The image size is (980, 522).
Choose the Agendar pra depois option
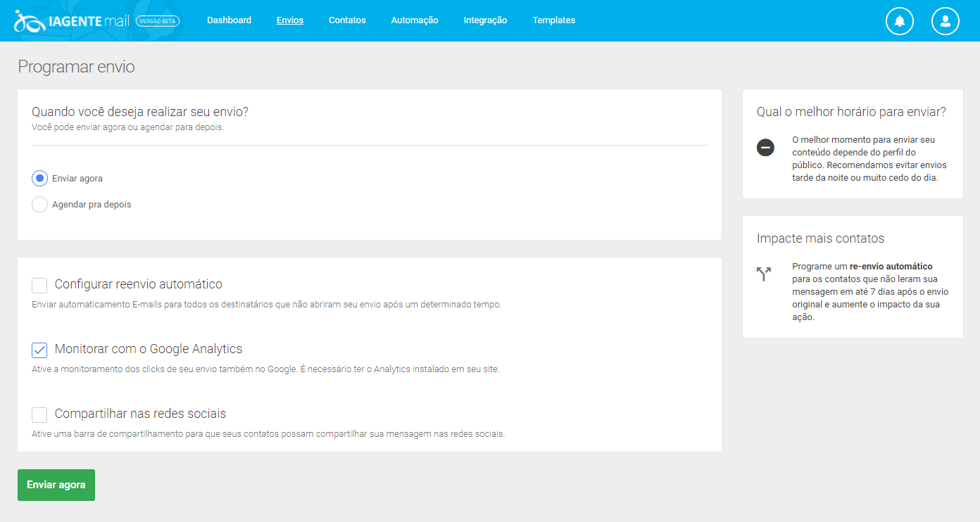(39, 204)
